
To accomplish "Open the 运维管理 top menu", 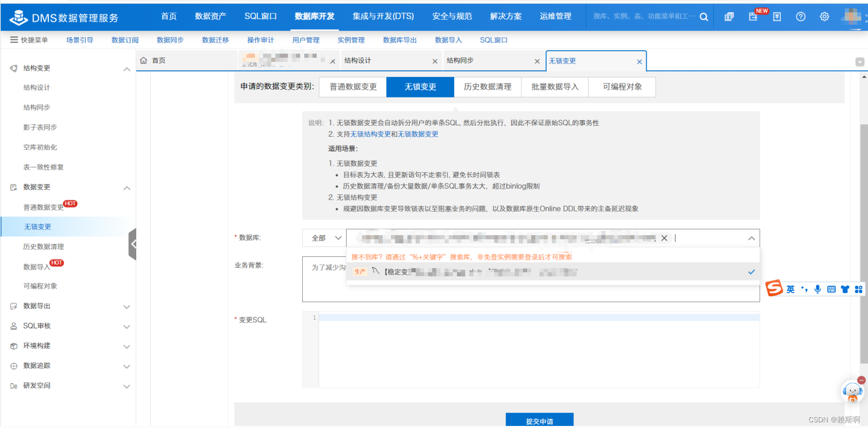I will (x=555, y=17).
